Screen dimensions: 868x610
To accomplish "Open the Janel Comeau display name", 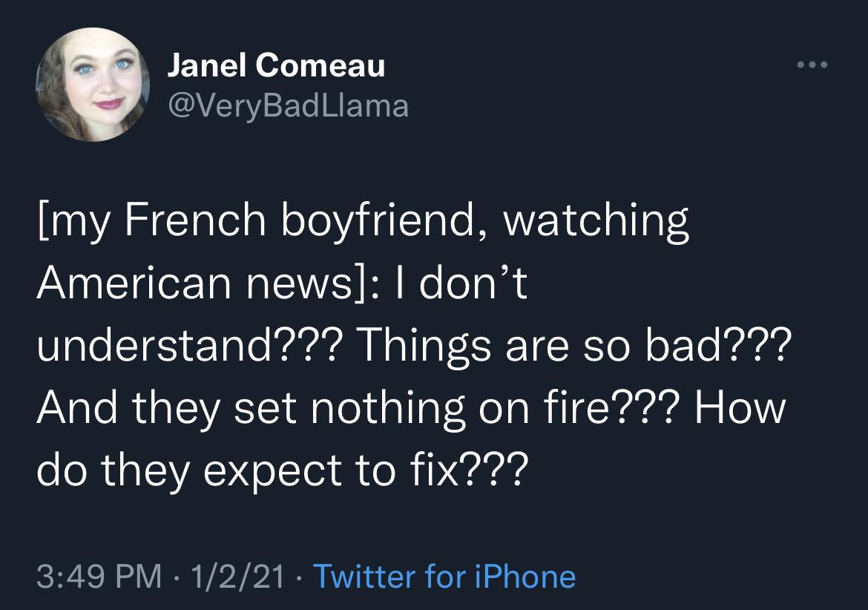I will tap(276, 66).
